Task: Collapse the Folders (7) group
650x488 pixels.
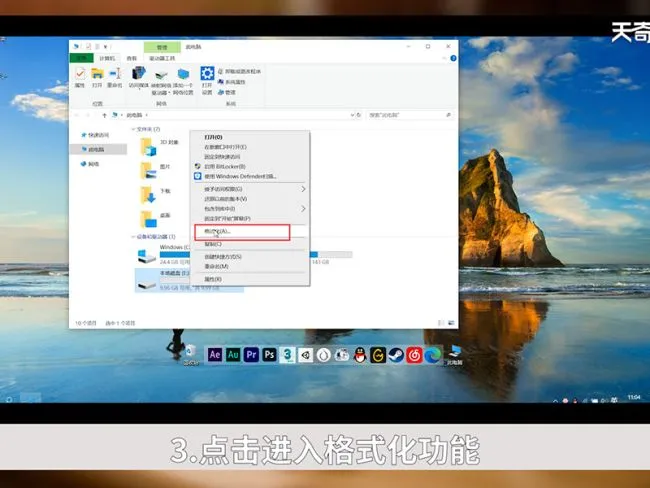Action: click(133, 129)
